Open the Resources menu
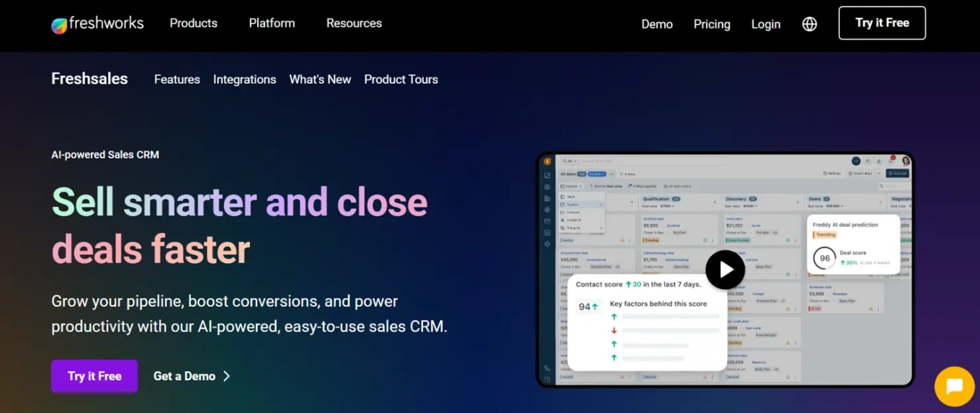Screen dimensions: 980x413 point(354,23)
